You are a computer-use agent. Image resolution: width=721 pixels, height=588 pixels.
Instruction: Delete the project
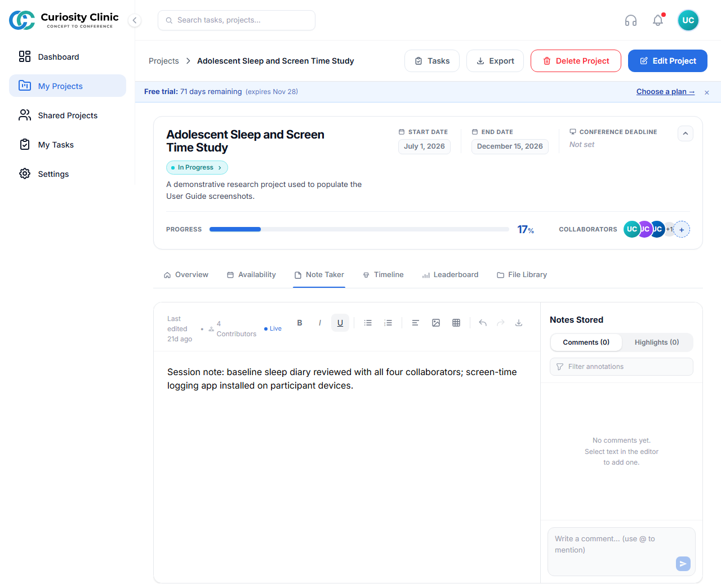pyautogui.click(x=576, y=61)
